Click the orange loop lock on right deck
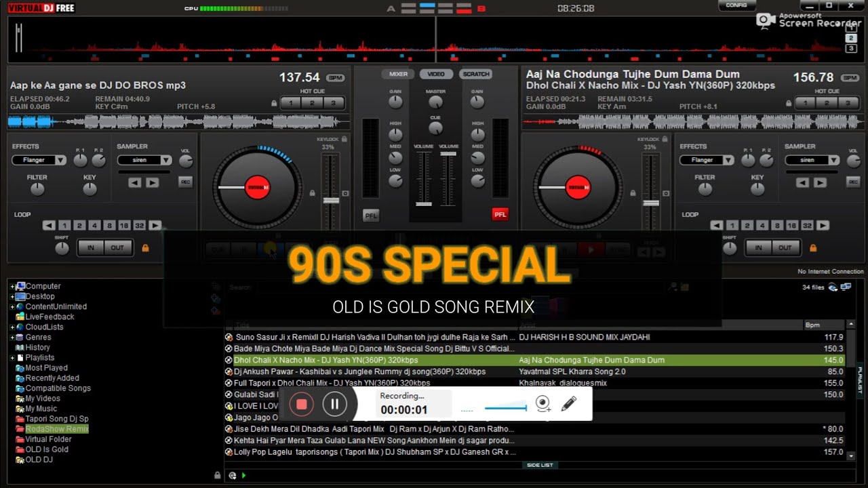The image size is (868, 488). click(x=813, y=248)
